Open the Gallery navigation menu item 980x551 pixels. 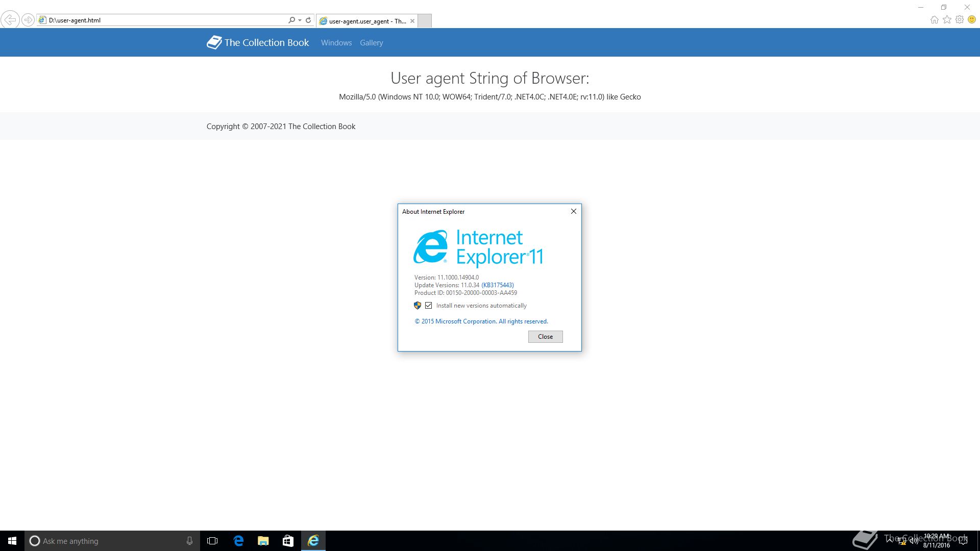[371, 43]
